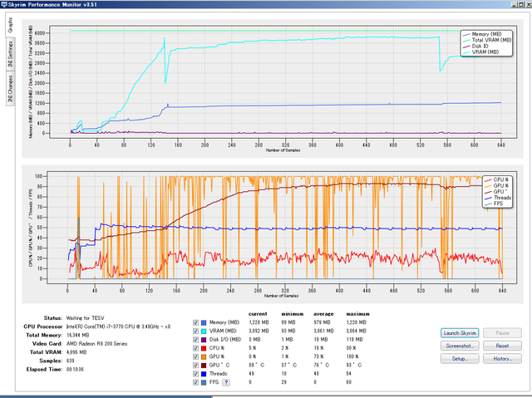Screen dimensions: 532x398
Task: Click the elapsed time value '00:10:36'
Action: point(75,369)
